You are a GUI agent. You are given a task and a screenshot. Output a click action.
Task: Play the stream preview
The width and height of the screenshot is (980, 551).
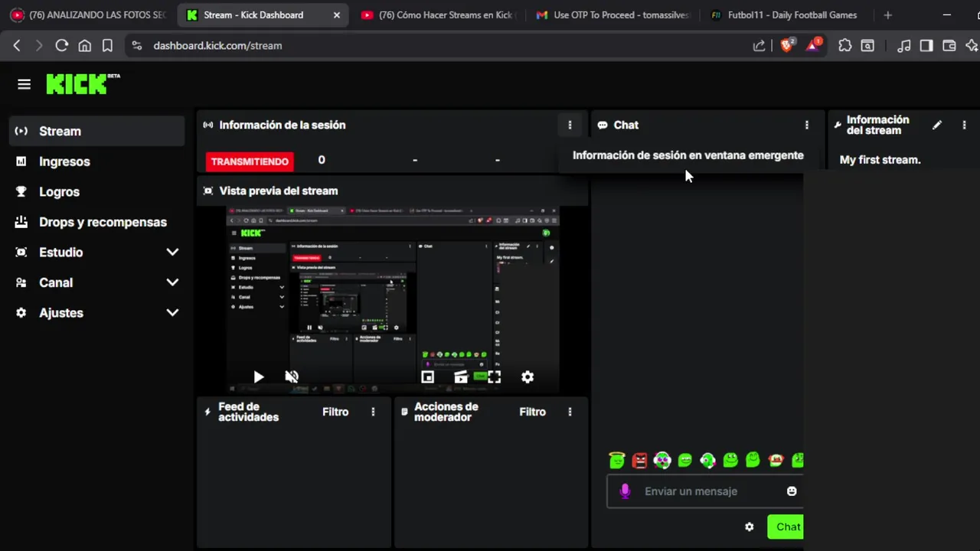pyautogui.click(x=258, y=377)
